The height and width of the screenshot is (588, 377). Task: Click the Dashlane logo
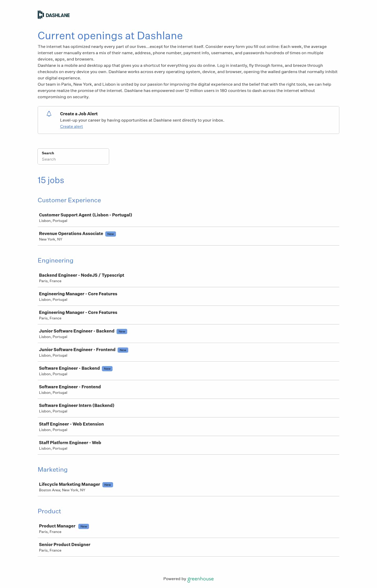pyautogui.click(x=54, y=15)
